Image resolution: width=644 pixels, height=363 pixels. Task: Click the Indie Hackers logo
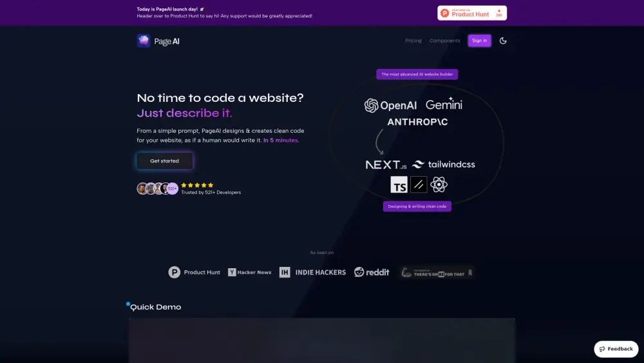point(312,272)
